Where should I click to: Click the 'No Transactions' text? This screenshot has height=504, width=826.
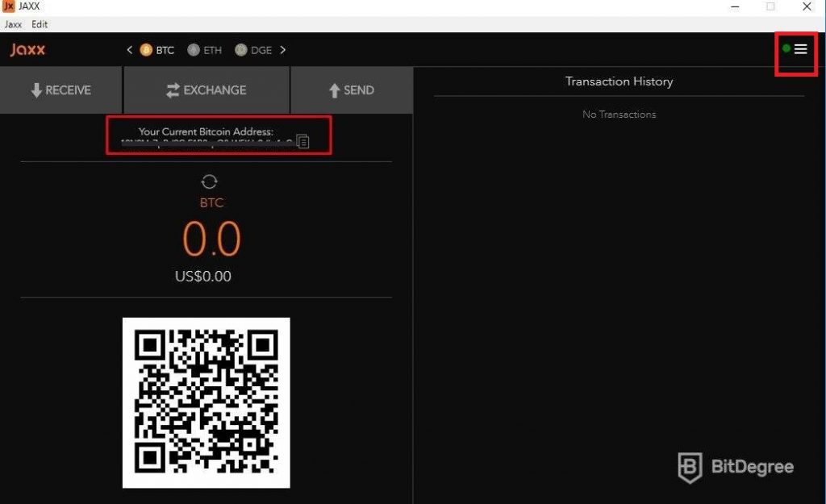coord(619,115)
